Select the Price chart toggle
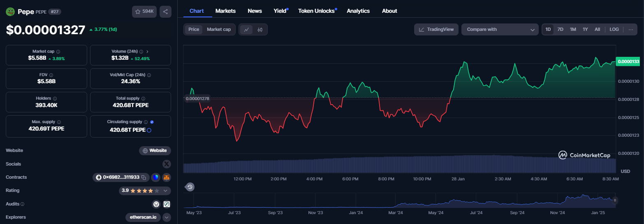This screenshot has height=224, width=644. coord(194,29)
